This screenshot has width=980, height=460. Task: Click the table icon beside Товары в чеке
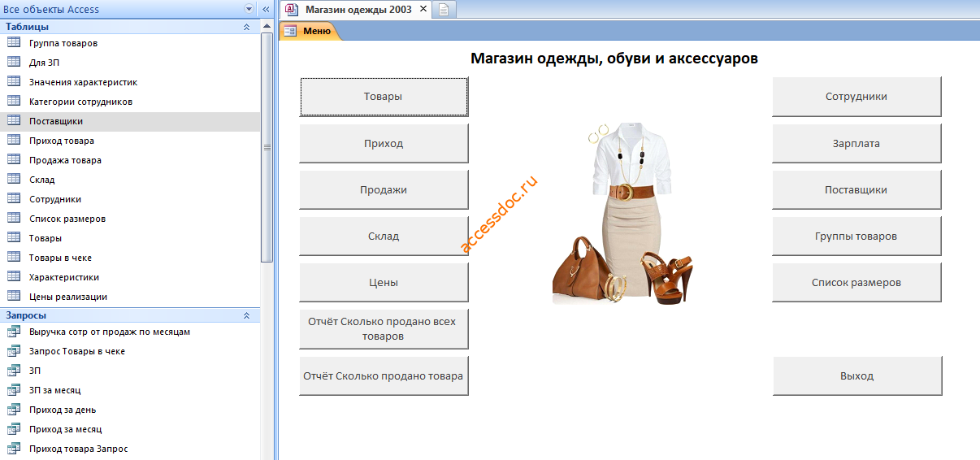tap(14, 257)
